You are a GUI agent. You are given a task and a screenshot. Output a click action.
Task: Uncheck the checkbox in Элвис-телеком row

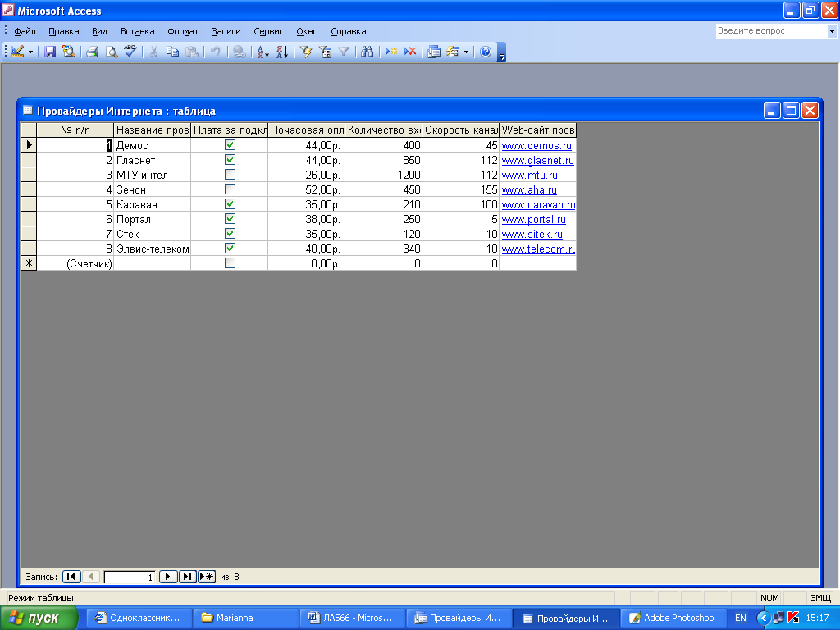tap(230, 248)
